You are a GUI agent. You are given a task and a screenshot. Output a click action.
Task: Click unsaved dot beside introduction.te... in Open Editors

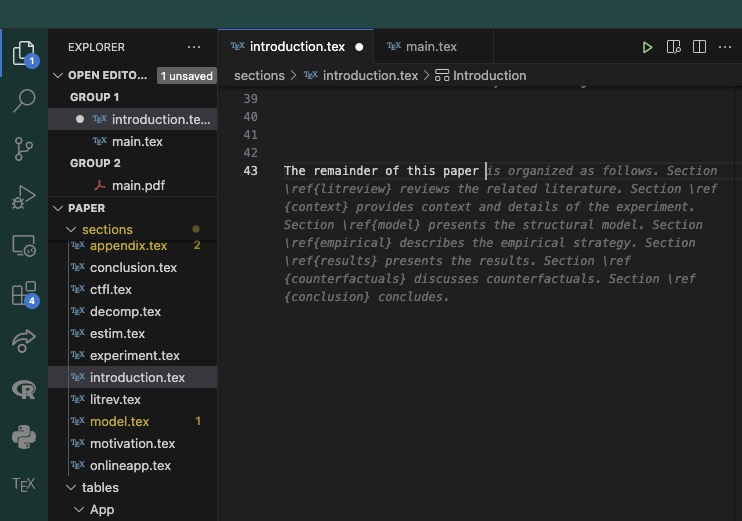tap(80, 119)
